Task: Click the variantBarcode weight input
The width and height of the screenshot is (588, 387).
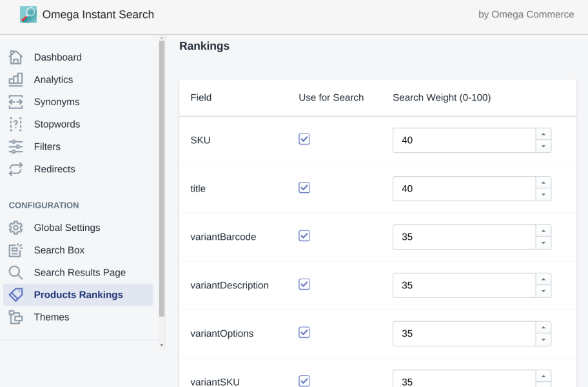Action: [464, 237]
